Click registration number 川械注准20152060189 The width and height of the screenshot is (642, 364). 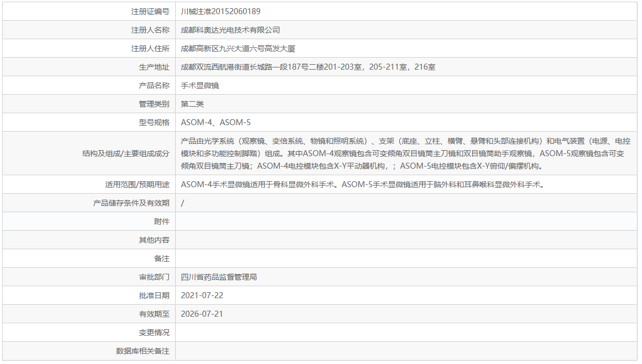pos(220,11)
